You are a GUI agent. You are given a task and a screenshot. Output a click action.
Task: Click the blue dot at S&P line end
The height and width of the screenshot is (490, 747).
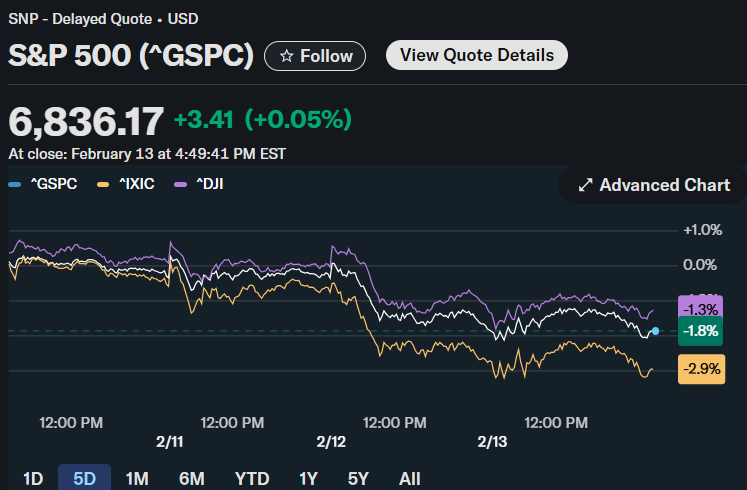(656, 331)
